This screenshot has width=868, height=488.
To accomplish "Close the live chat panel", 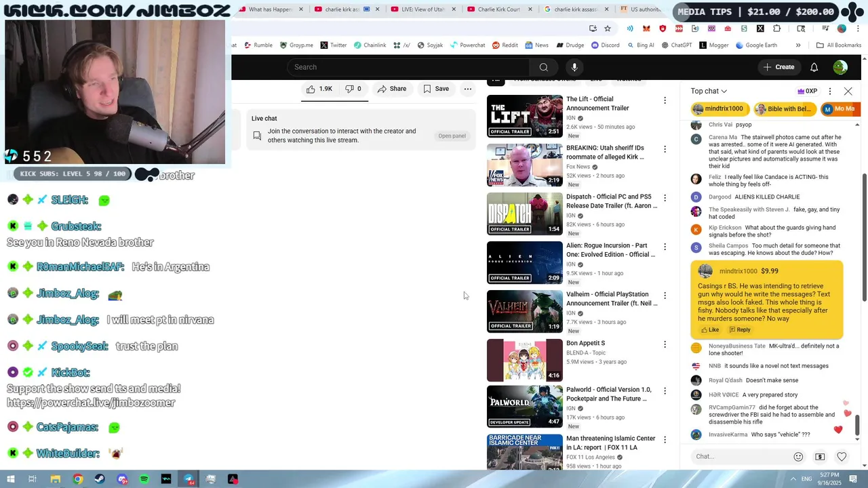I will click(x=848, y=91).
